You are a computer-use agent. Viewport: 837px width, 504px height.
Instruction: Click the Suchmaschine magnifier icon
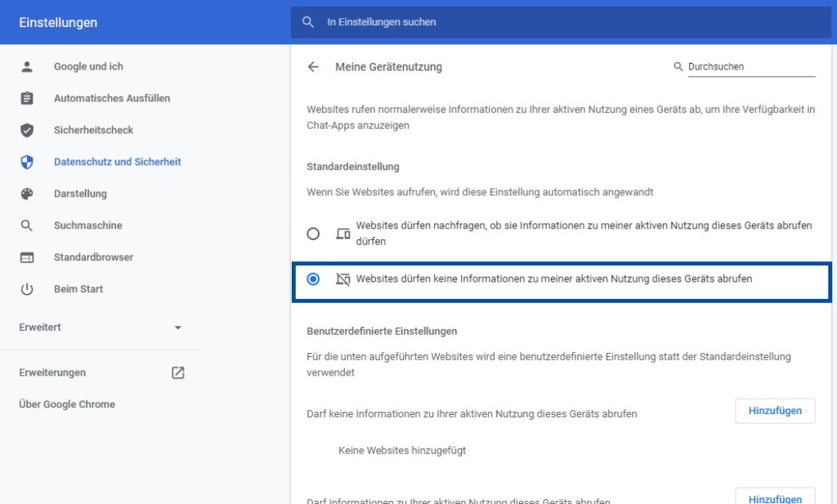(27, 225)
